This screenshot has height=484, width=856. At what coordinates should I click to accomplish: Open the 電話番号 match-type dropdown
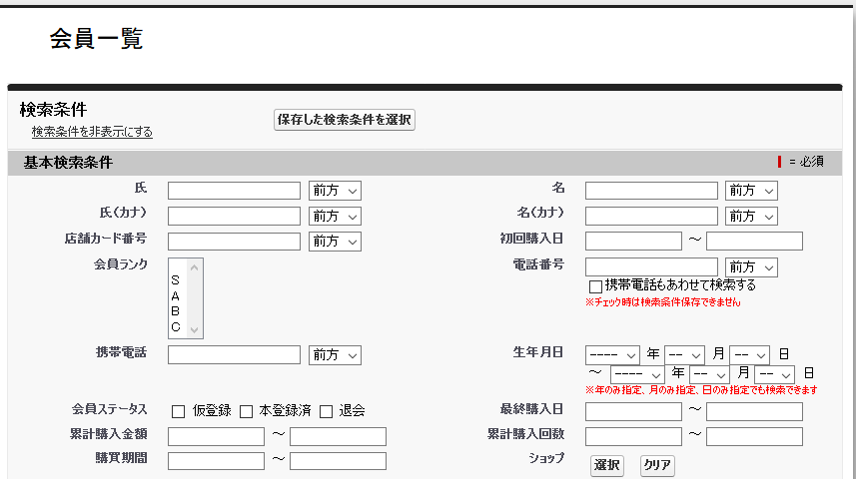[751, 267]
